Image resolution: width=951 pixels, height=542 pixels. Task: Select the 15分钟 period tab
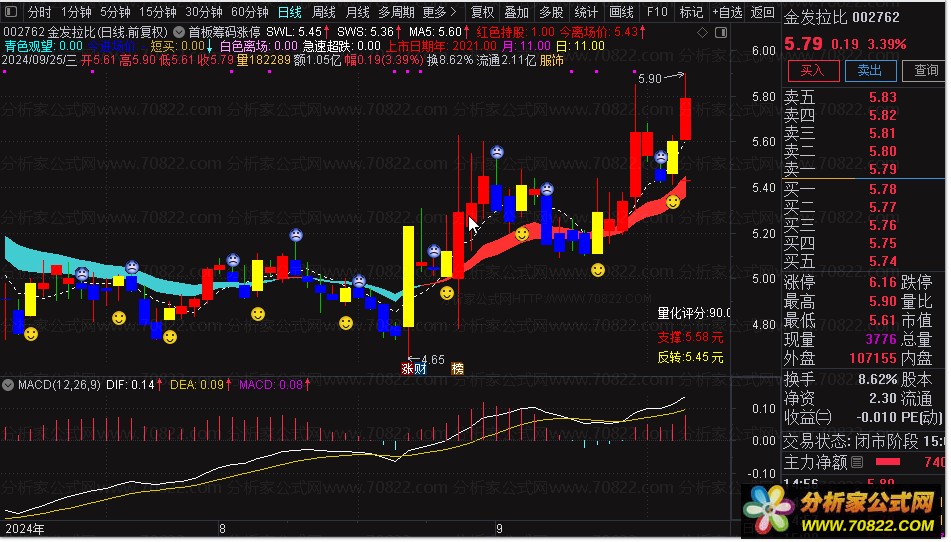pyautogui.click(x=158, y=12)
